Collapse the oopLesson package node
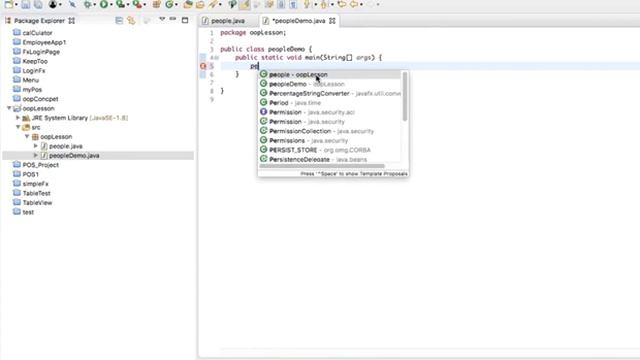Viewport: 640px width, 360px height. (x=27, y=136)
